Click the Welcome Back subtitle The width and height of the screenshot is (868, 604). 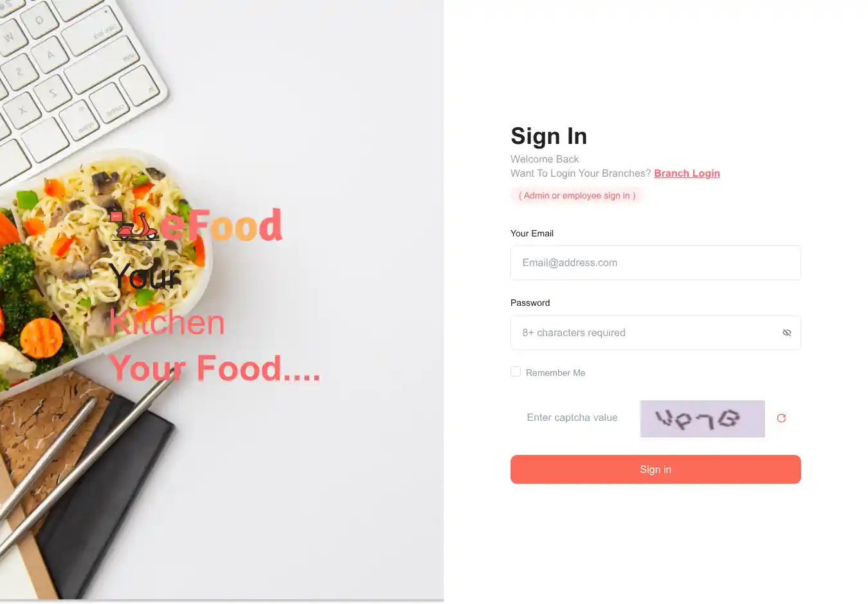click(545, 159)
